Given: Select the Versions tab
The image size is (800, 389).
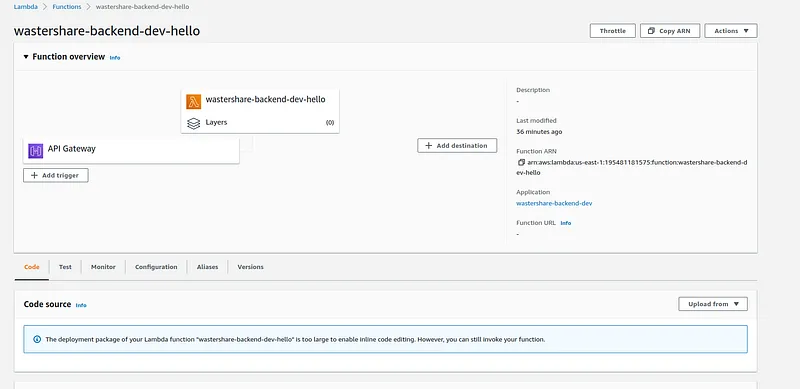Looking at the screenshot, I should pyautogui.click(x=251, y=267).
